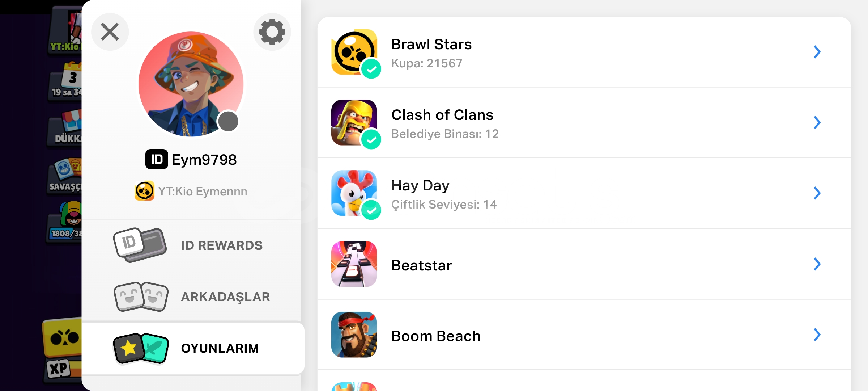The width and height of the screenshot is (868, 391).
Task: Click the Kupa: 21567 trophy stat
Action: click(x=427, y=63)
